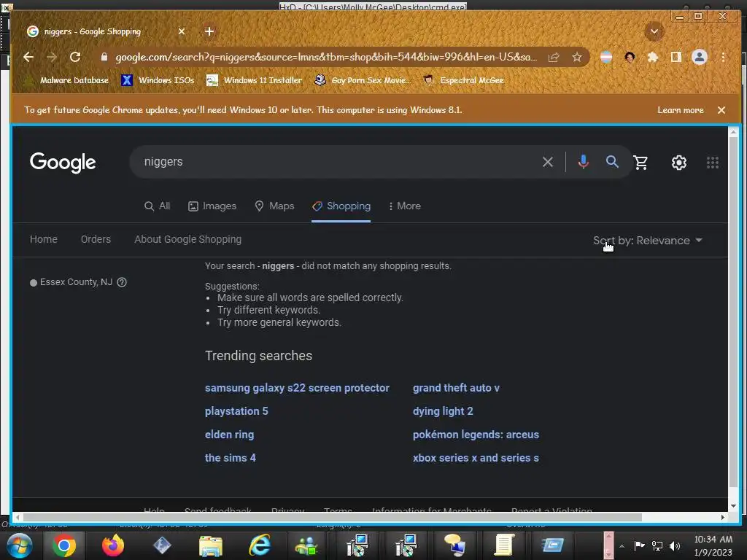The width and height of the screenshot is (747, 560).
Task: Click the Google logo
Action: coord(63,163)
